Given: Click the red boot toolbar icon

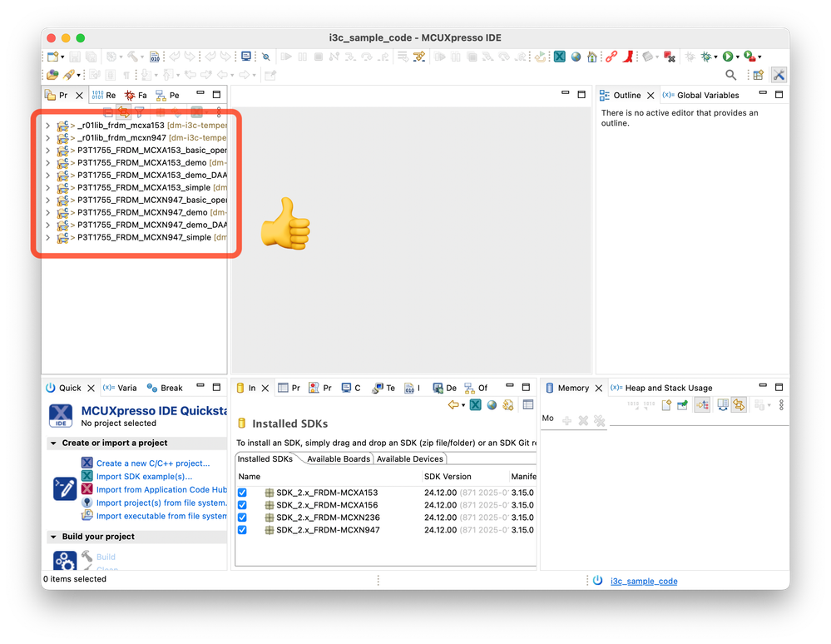Looking at the screenshot, I should pos(629,57).
